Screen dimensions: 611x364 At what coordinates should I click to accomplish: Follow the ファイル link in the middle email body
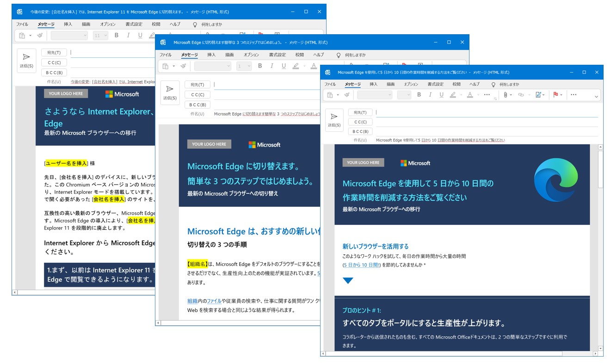(x=214, y=301)
